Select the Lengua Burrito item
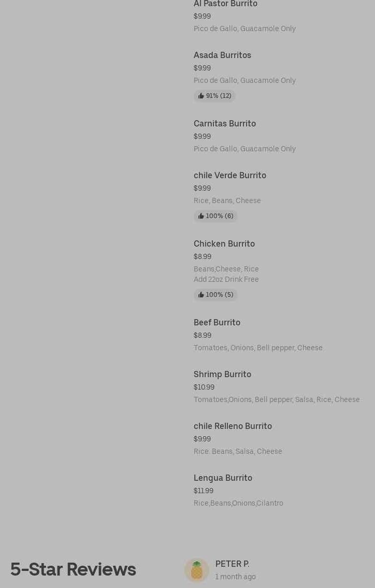 (x=223, y=478)
